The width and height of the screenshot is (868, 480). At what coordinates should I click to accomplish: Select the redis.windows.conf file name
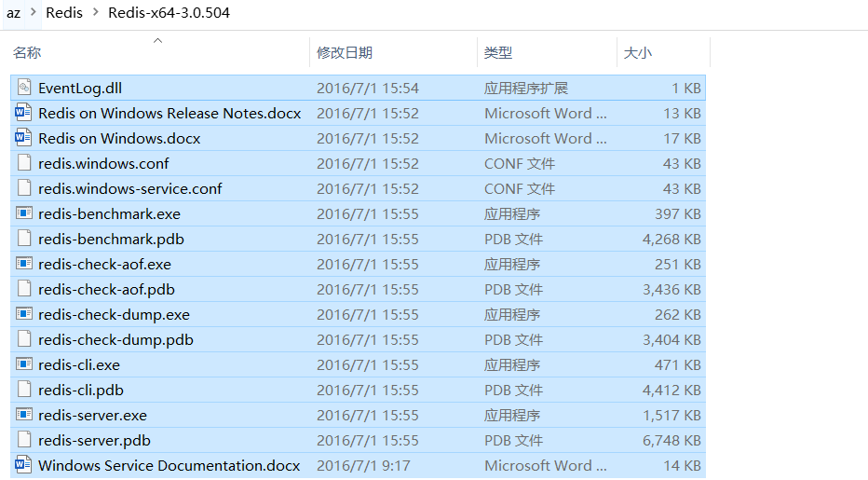[103, 163]
